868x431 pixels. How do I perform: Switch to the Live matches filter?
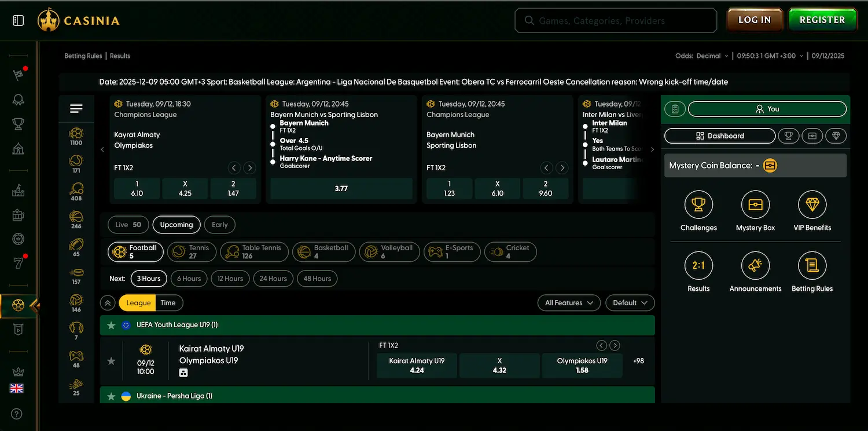pyautogui.click(x=128, y=224)
